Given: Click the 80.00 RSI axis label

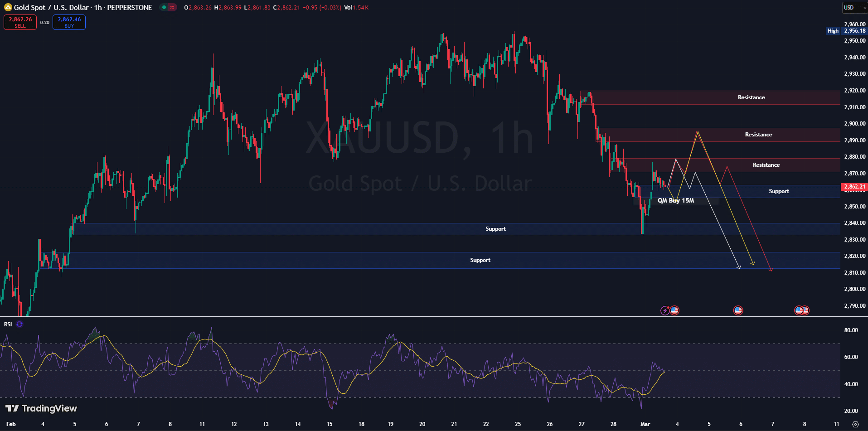Looking at the screenshot, I should point(851,330).
